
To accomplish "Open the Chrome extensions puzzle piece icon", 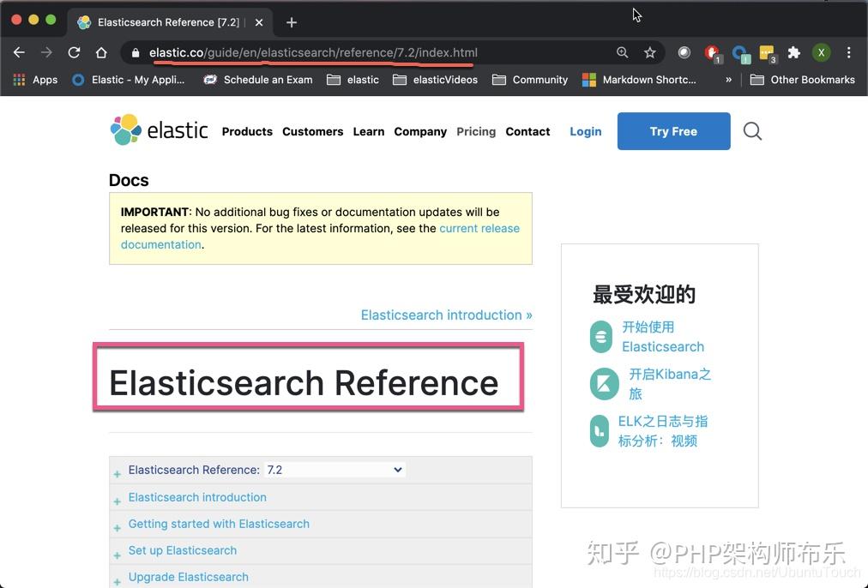I will [x=793, y=52].
